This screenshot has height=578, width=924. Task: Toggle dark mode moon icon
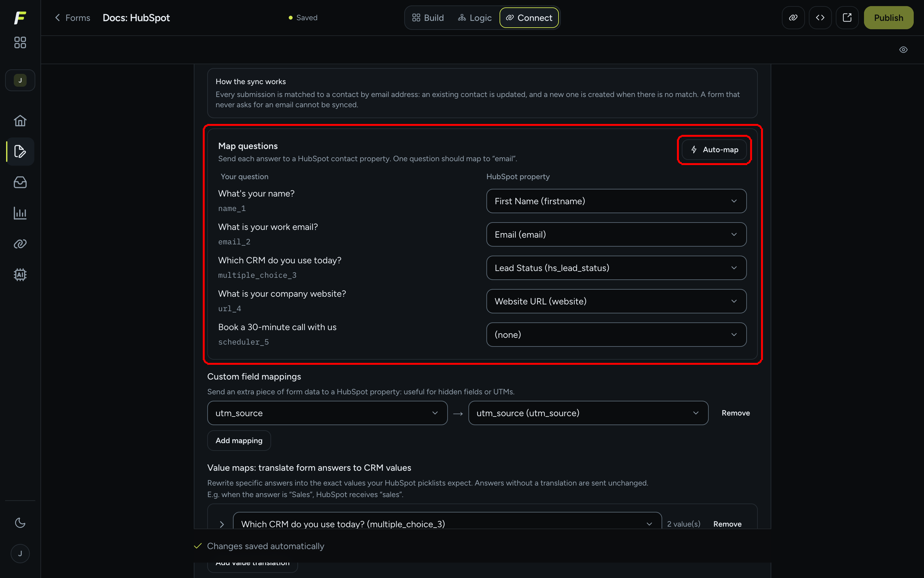click(20, 522)
